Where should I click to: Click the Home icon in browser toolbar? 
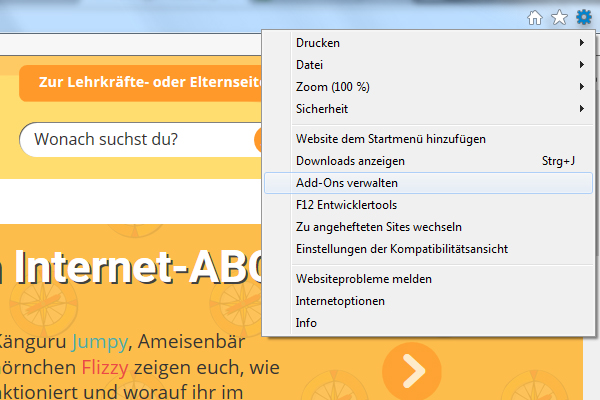click(x=536, y=17)
